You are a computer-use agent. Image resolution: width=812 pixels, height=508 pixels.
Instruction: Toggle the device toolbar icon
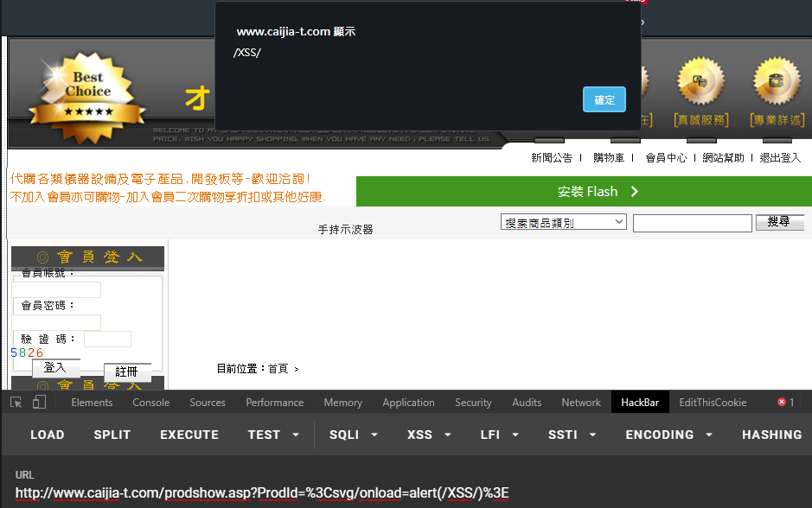pyautogui.click(x=40, y=402)
